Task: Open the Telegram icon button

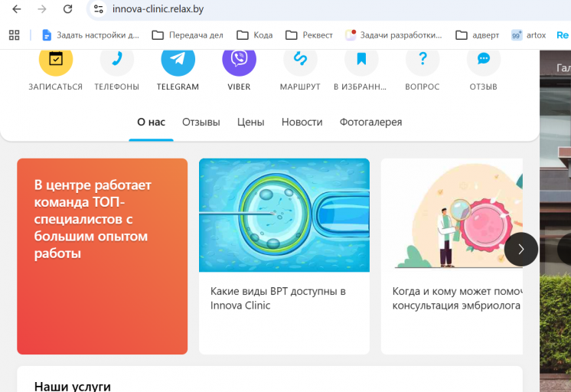Action: [x=178, y=60]
